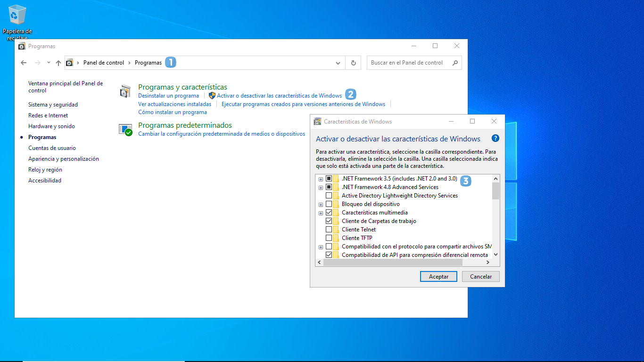Click the search magnifier in Panel de control
Screen dimensions: 644x362
click(x=455, y=63)
